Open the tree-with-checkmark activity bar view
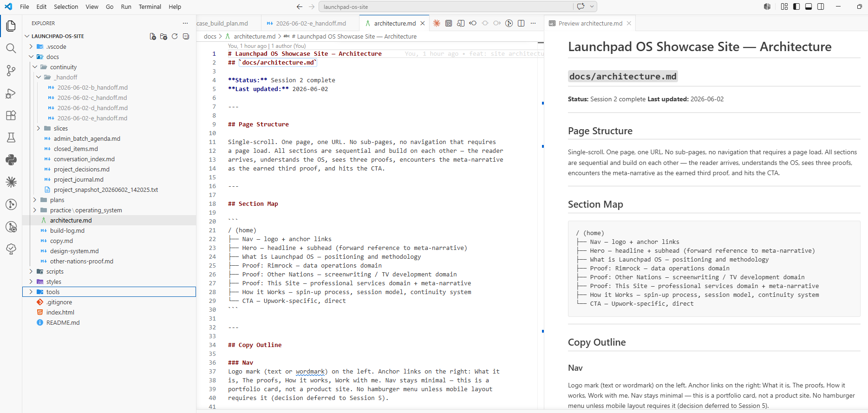This screenshot has height=413, width=868. 11,249
